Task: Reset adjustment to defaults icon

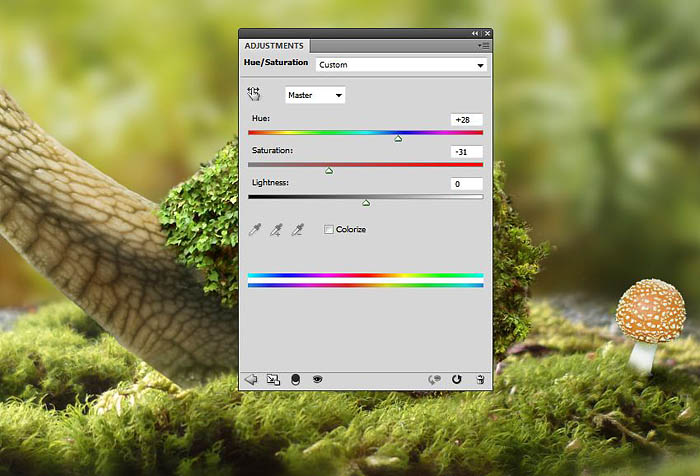Action: [x=457, y=380]
